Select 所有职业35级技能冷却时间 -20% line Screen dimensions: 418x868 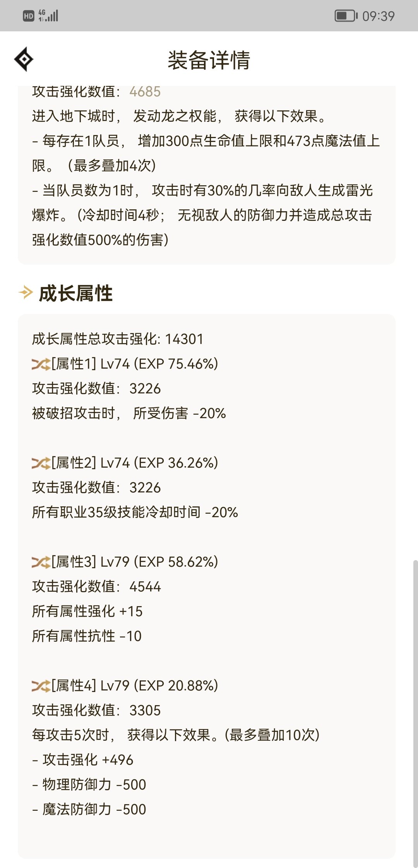click(135, 513)
